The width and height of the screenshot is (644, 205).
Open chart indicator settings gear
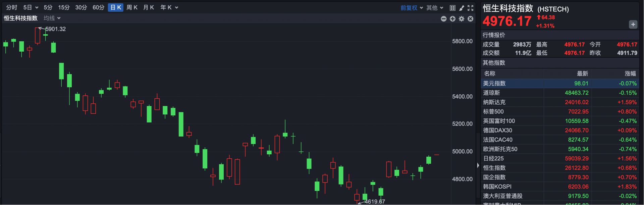462,19
